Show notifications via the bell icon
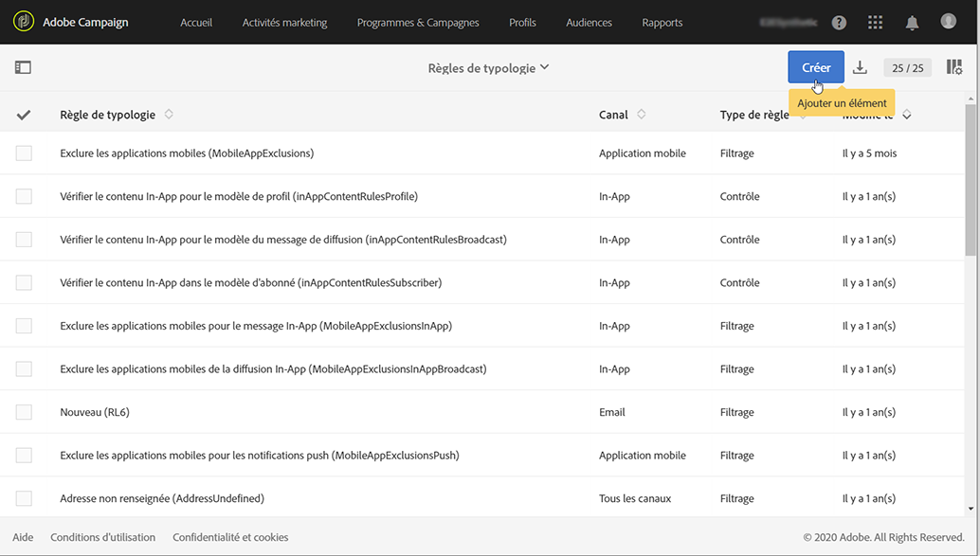Image resolution: width=980 pixels, height=556 pixels. point(912,23)
